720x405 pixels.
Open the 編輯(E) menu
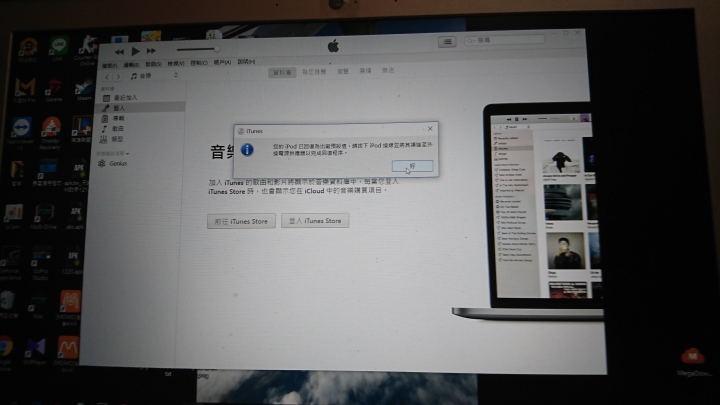131,65
